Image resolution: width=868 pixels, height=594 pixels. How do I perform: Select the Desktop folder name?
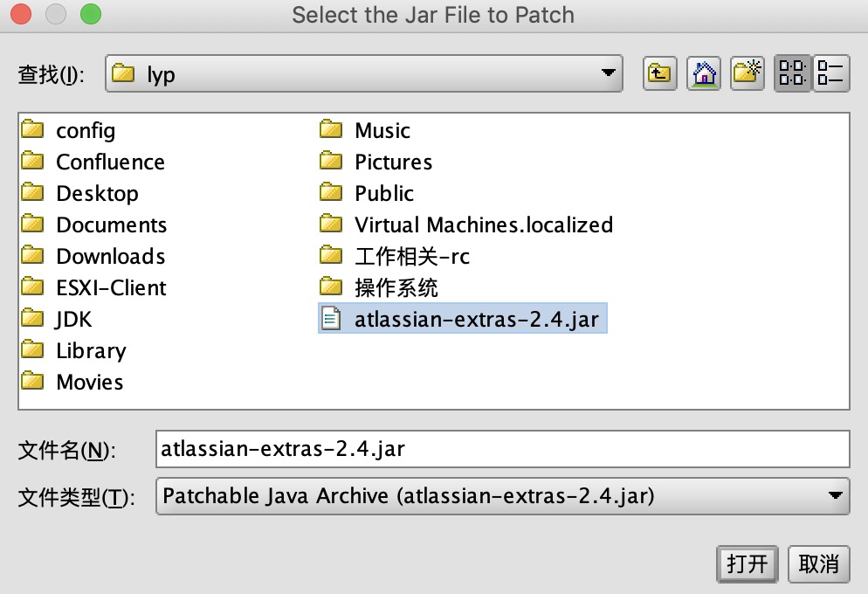[x=98, y=194]
